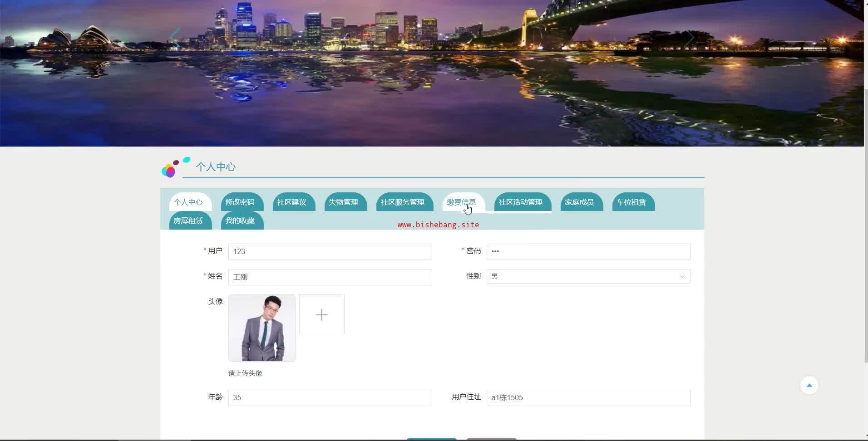Click the back-to-top arrow button
The width and height of the screenshot is (868, 441).
809,385
